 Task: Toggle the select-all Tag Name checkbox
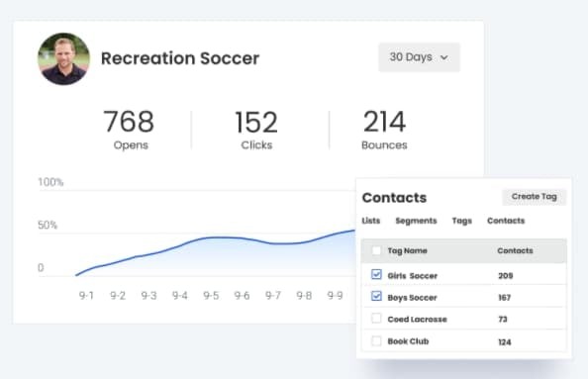[376, 250]
